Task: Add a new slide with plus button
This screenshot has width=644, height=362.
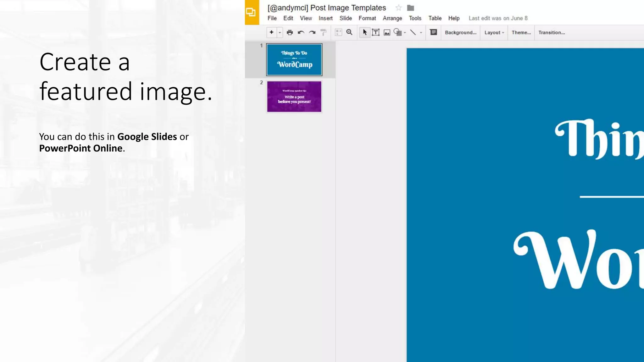Action: (x=271, y=32)
